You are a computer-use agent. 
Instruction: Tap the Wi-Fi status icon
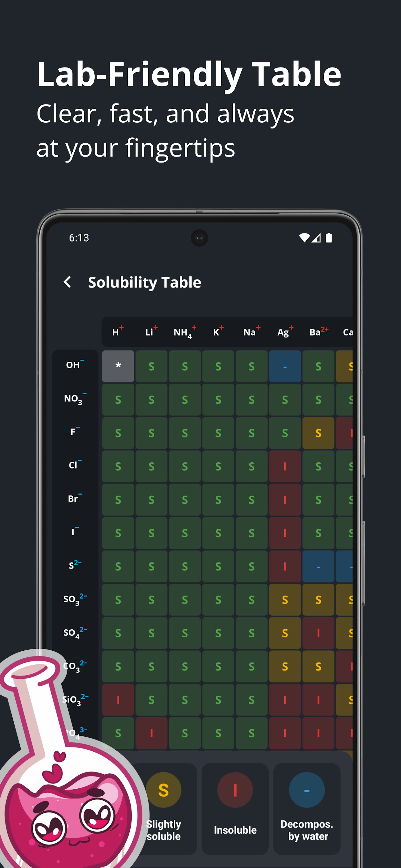(304, 238)
